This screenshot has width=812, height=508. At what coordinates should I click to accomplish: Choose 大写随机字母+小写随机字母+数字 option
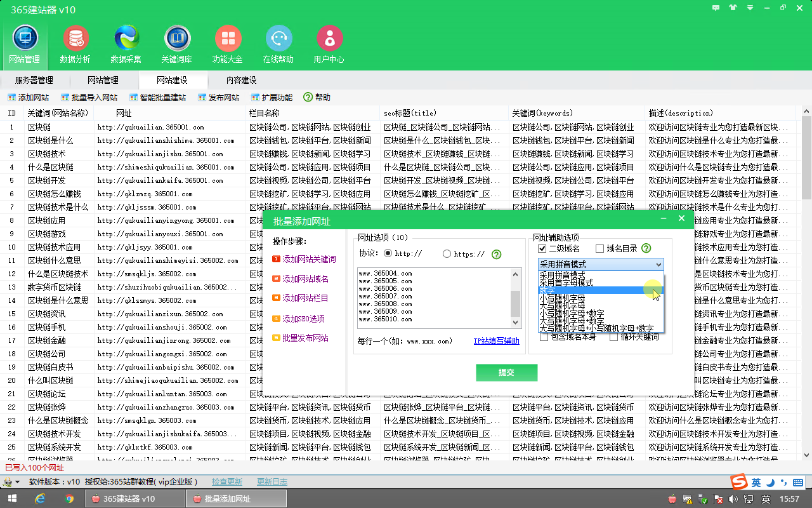click(x=601, y=328)
